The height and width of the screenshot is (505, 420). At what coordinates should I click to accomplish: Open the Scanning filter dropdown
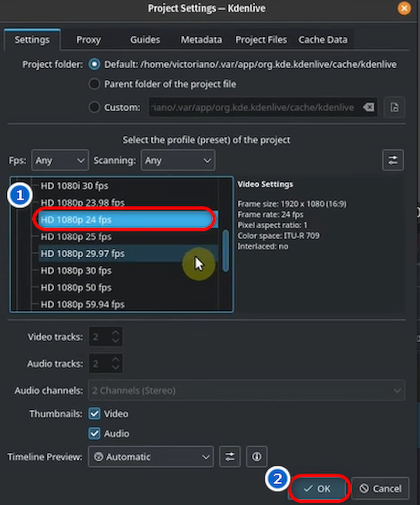[178, 160]
